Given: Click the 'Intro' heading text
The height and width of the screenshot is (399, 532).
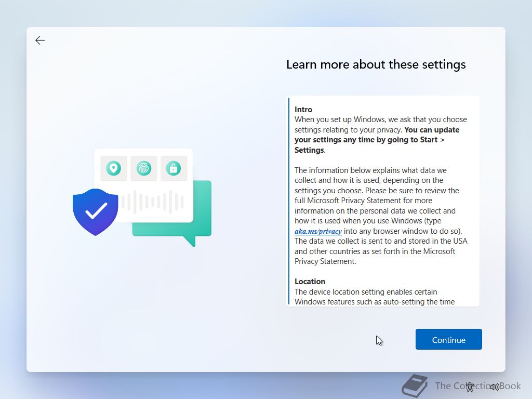Looking at the screenshot, I should [303, 110].
